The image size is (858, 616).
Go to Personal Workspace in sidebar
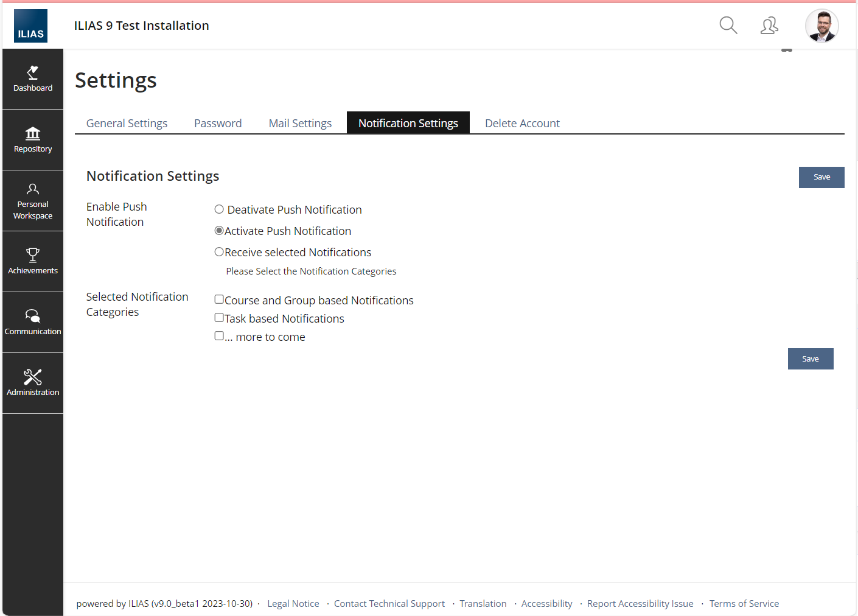[x=33, y=201]
